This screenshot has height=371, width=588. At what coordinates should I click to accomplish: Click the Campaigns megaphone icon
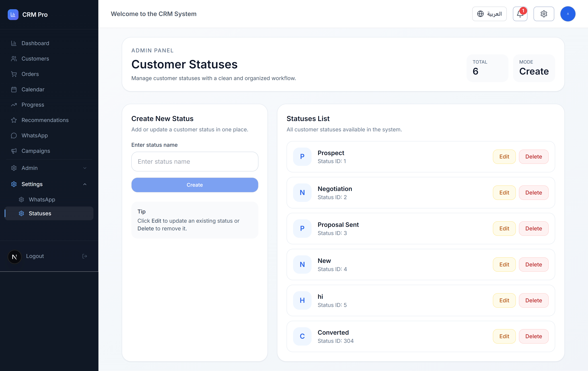coord(14,151)
